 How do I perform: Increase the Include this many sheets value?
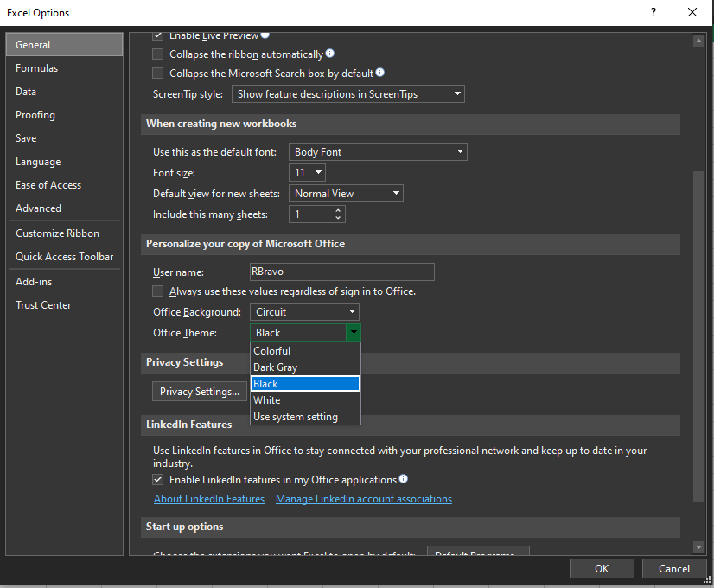338,210
